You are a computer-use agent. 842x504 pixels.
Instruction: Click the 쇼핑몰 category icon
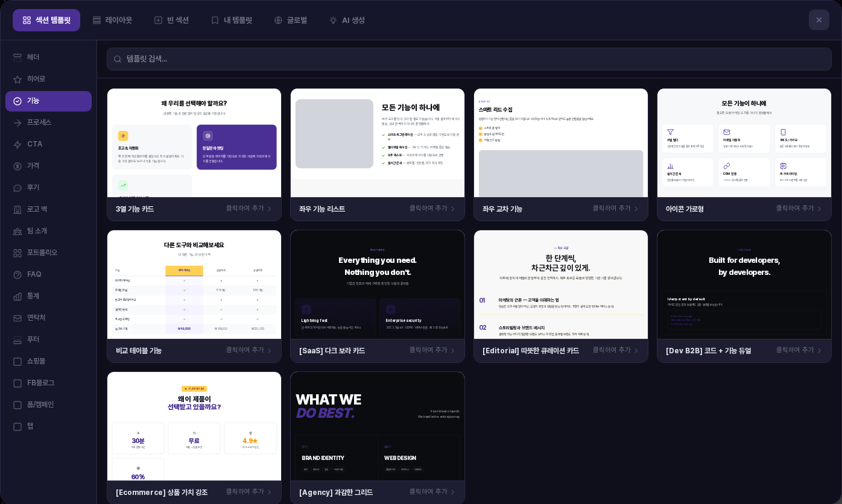[x=17, y=361]
